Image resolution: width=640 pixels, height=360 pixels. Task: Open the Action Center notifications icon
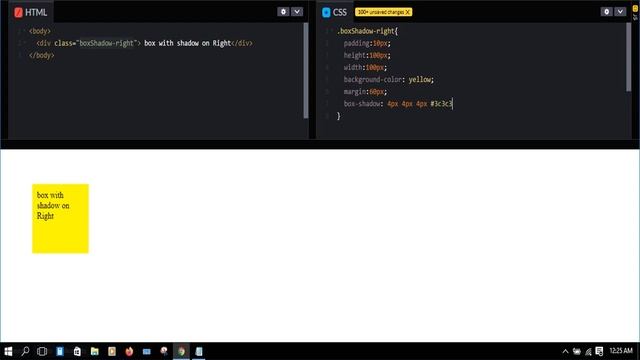pyautogui.click(x=599, y=351)
